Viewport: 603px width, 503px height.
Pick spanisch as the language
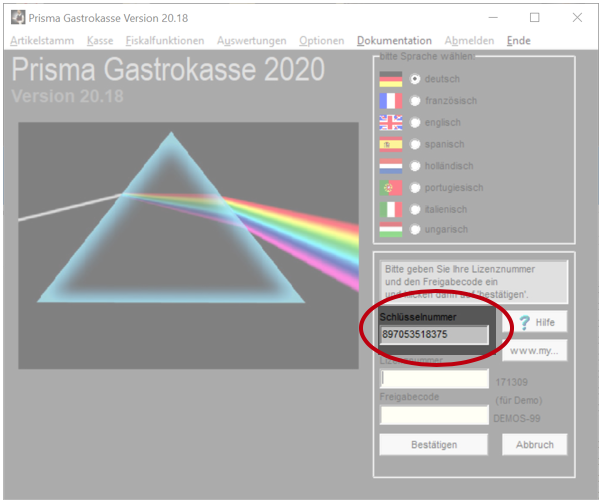click(x=415, y=144)
